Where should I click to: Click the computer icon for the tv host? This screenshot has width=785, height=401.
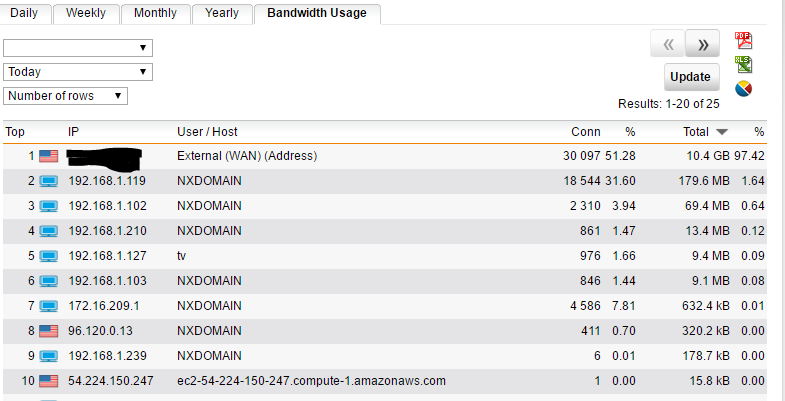(49, 256)
